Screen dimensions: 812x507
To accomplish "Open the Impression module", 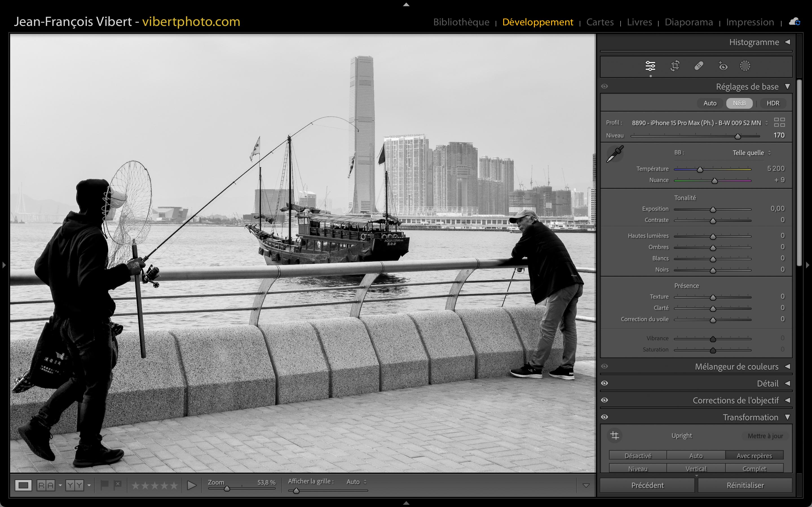I will tap(750, 22).
